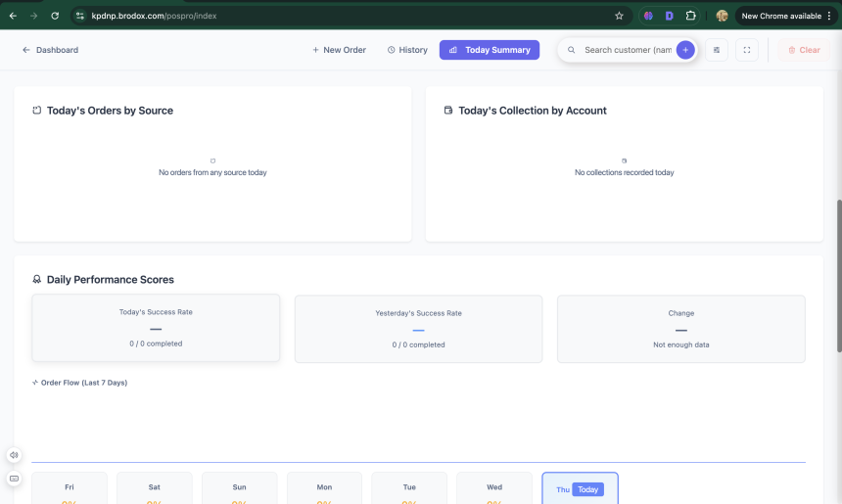The height and width of the screenshot is (504, 842).
Task: Go back to Dashboard
Action: [50, 50]
